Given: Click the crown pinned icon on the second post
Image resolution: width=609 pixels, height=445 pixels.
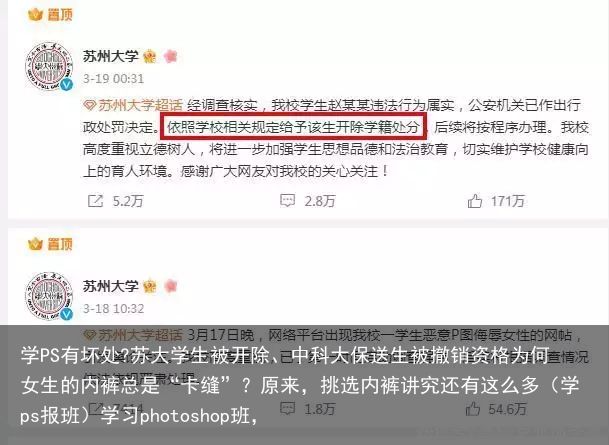Looking at the screenshot, I should [x=35, y=244].
